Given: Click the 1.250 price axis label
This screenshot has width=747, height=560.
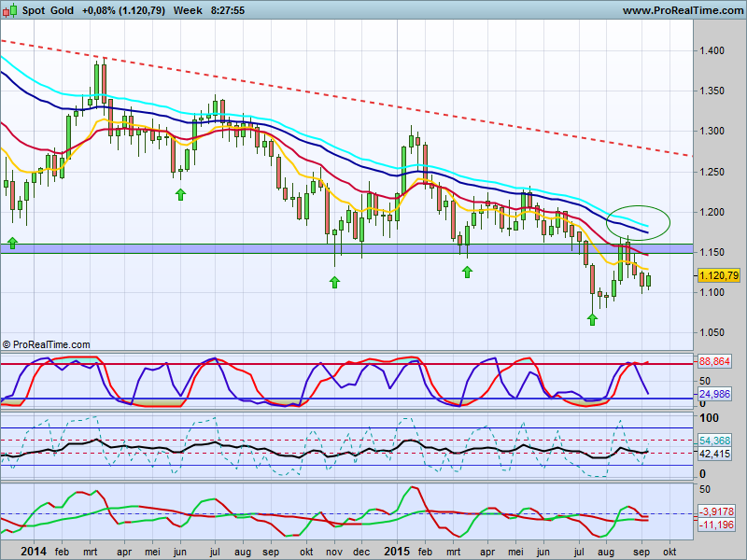Looking at the screenshot, I should pos(712,172).
